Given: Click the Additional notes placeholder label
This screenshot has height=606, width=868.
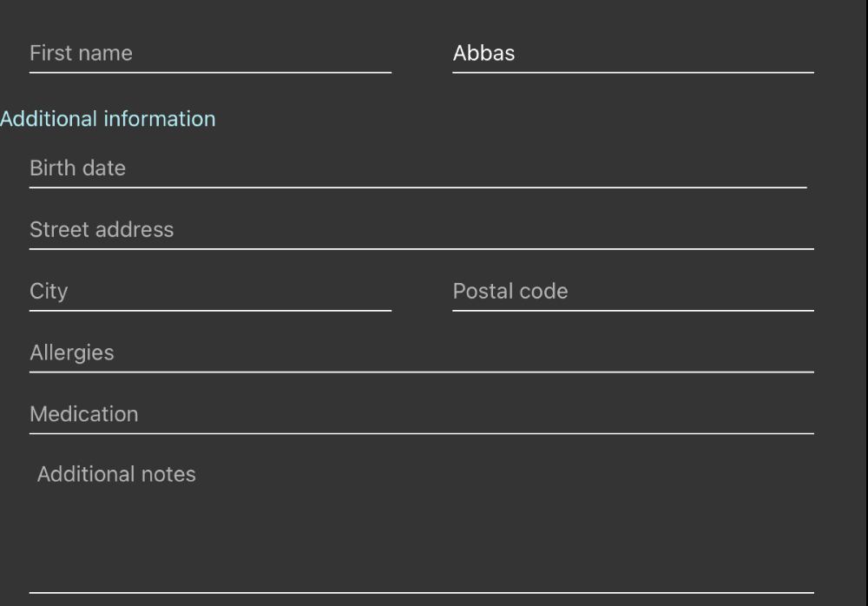Looking at the screenshot, I should pos(116,475).
